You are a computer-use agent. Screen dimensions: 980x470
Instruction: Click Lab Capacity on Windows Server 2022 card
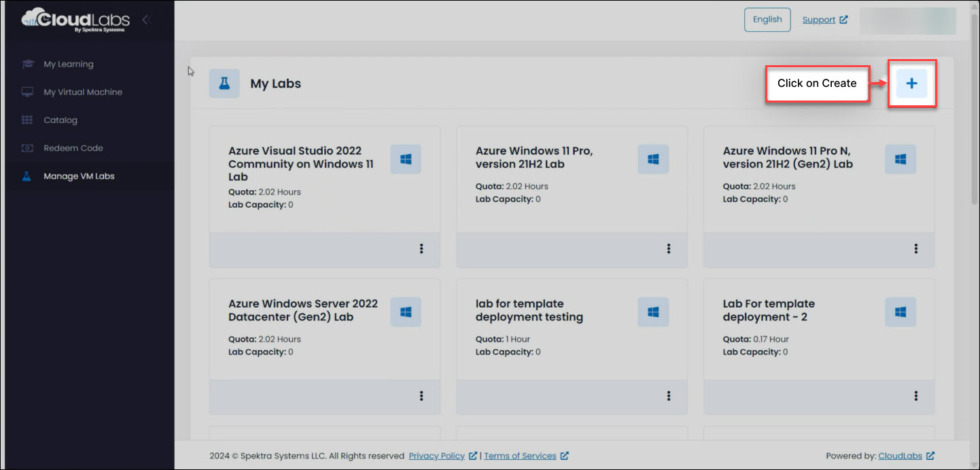pos(261,352)
